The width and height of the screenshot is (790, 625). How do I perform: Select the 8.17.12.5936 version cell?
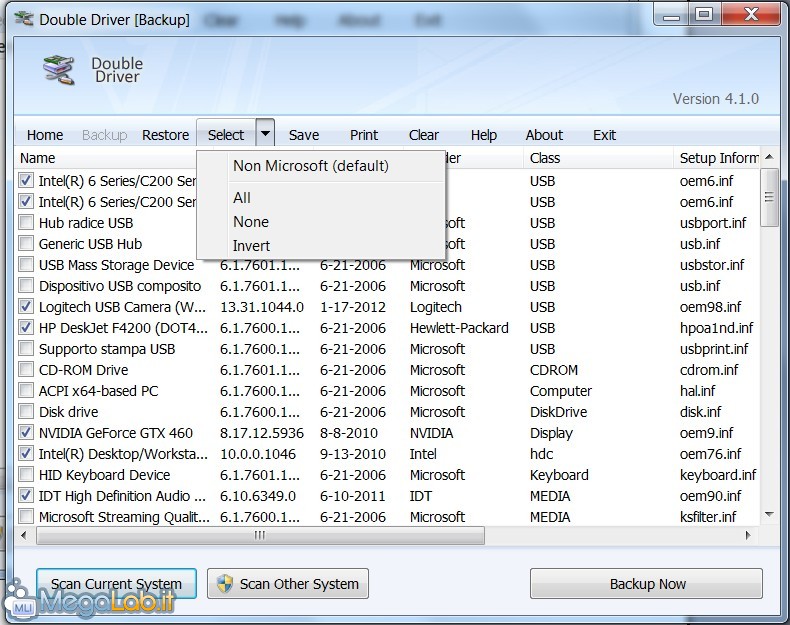point(262,433)
